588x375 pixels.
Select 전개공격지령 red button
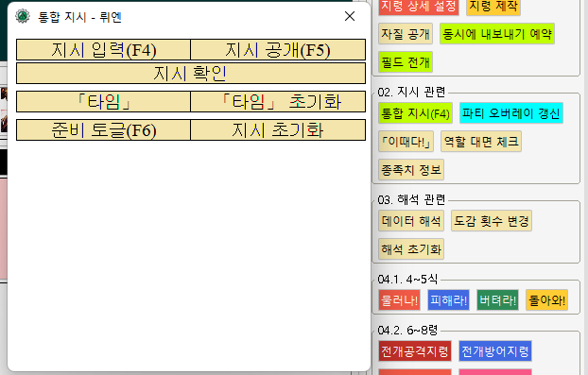click(415, 351)
